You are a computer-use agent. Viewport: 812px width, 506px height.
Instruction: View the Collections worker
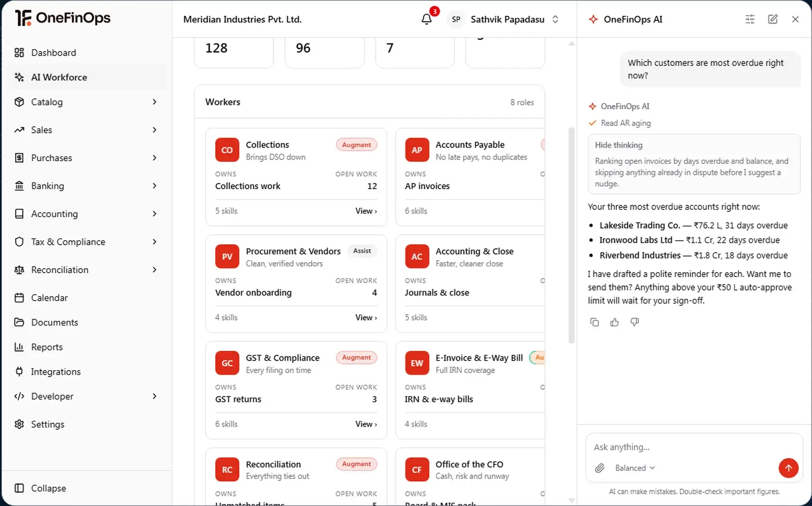point(366,211)
